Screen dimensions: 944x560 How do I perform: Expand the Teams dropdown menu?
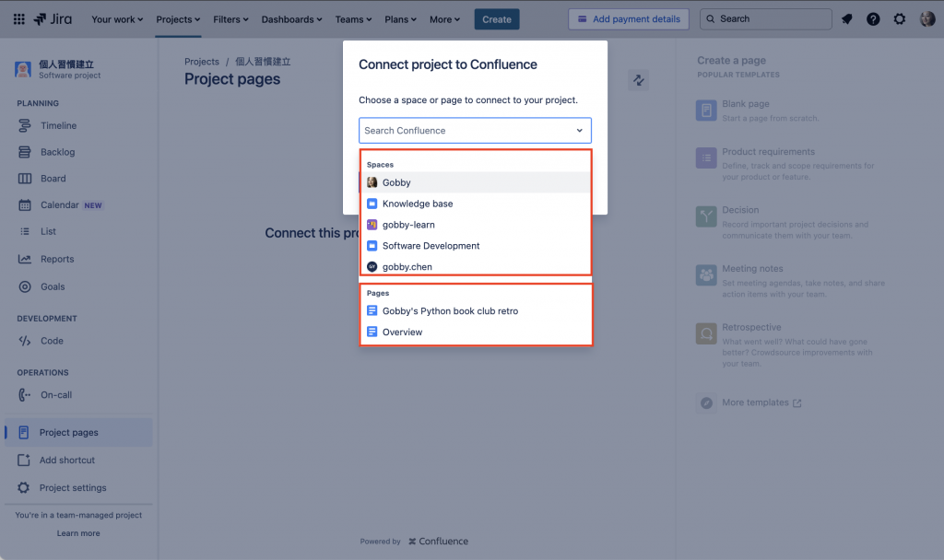(x=353, y=19)
